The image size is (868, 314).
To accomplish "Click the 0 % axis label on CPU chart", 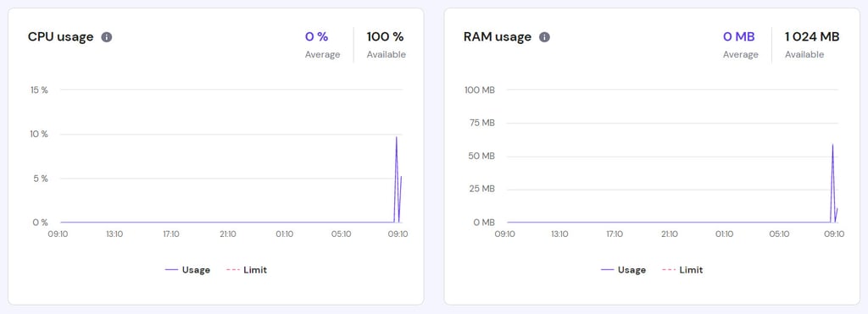I will tap(41, 223).
